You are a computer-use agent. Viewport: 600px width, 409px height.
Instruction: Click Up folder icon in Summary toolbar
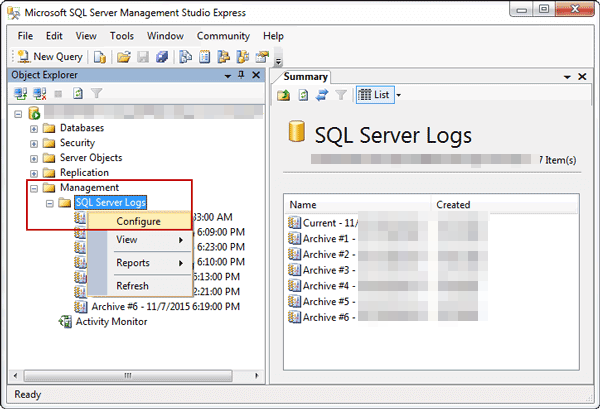[284, 95]
